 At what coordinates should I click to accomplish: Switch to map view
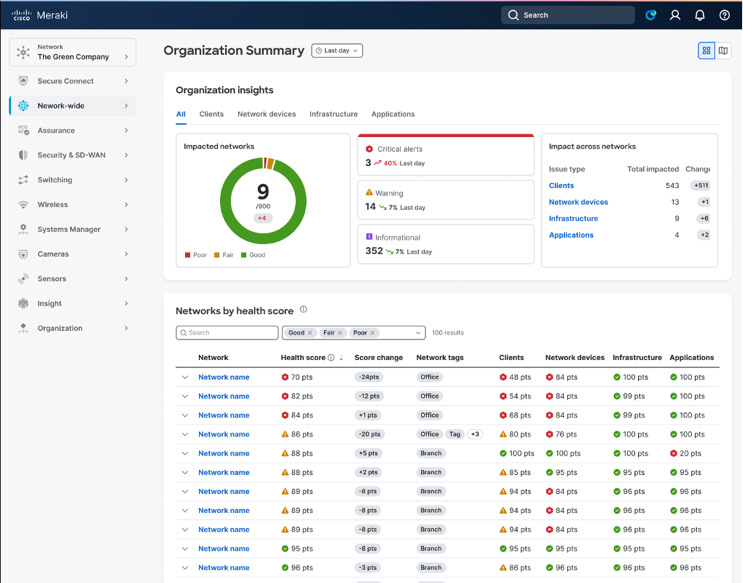[x=723, y=51]
